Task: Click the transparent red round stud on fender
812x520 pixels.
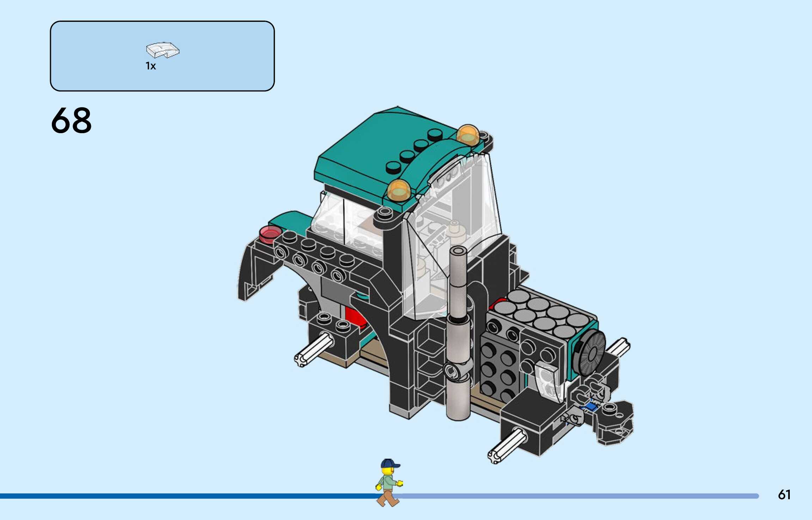Action: coord(270,234)
